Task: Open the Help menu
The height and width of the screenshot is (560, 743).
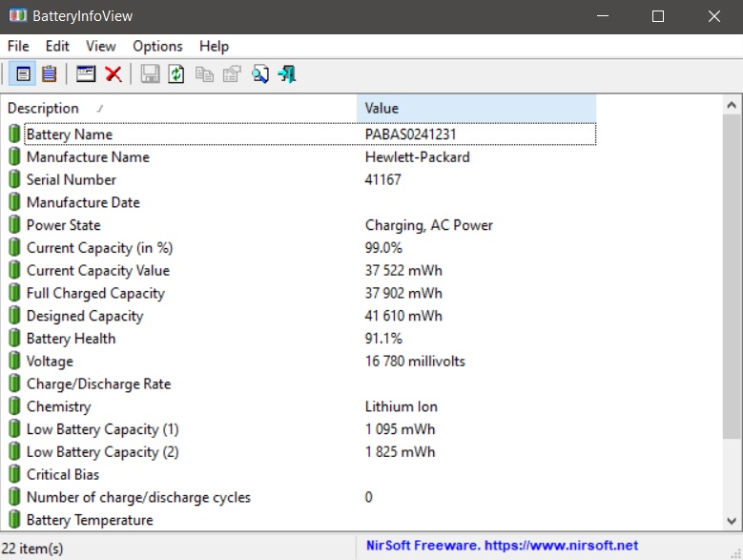Action: point(214,46)
